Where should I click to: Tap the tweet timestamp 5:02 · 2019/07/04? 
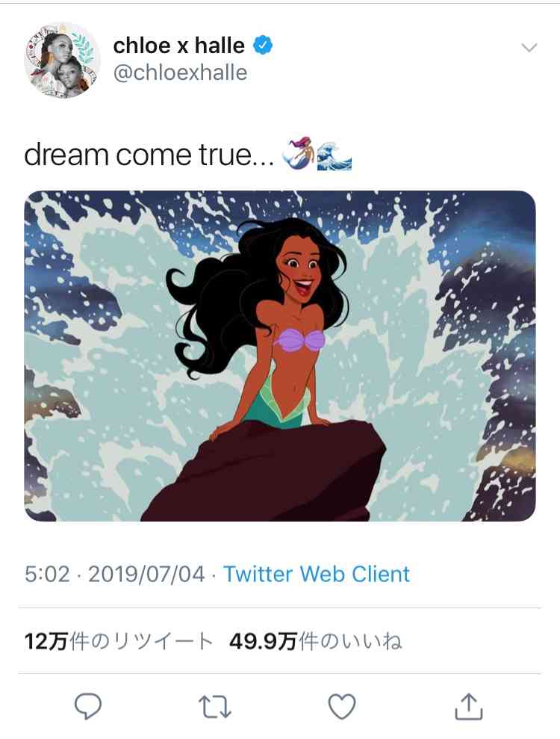click(114, 574)
